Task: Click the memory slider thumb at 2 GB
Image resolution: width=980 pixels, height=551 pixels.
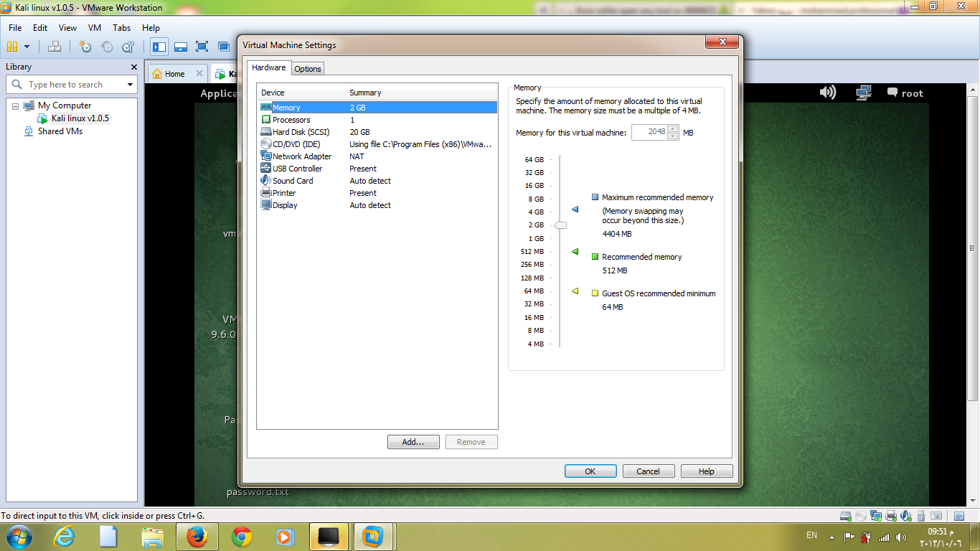Action: coord(560,225)
